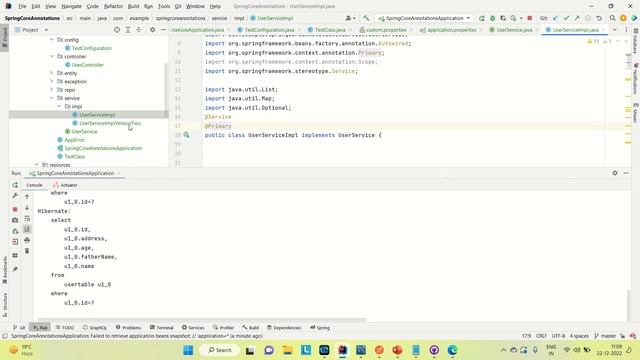Click gutter icon beside UserServiceImpl class line

(x=187, y=135)
